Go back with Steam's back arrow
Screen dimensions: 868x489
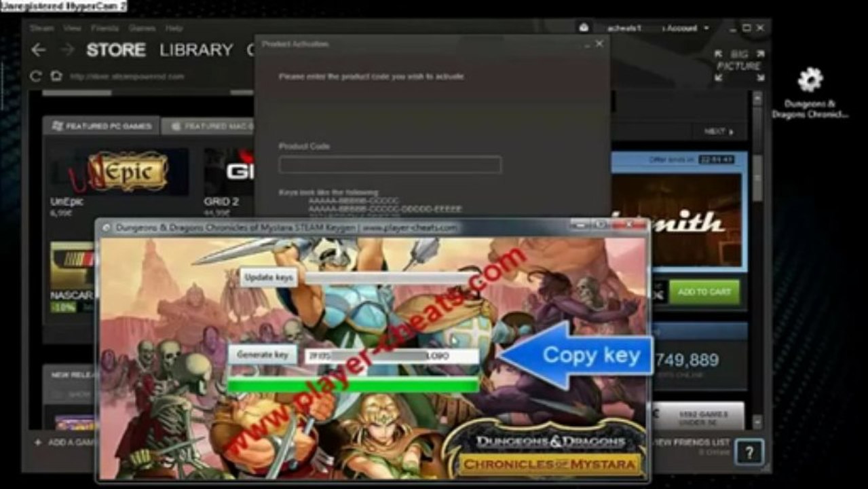click(x=39, y=50)
